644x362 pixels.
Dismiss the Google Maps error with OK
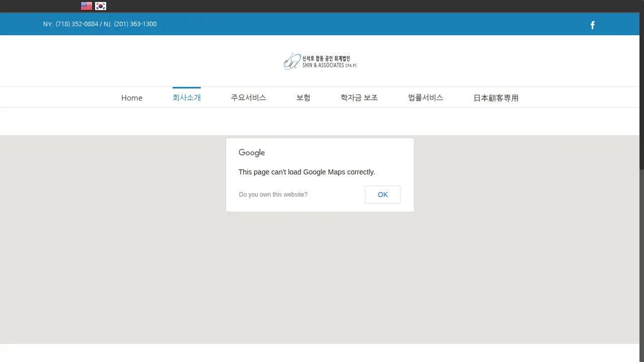click(383, 195)
